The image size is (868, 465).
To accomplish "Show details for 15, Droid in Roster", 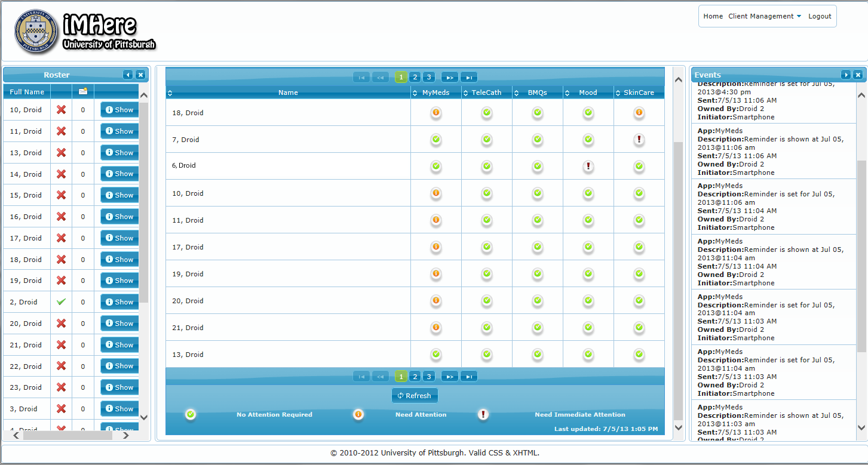I will tap(119, 195).
